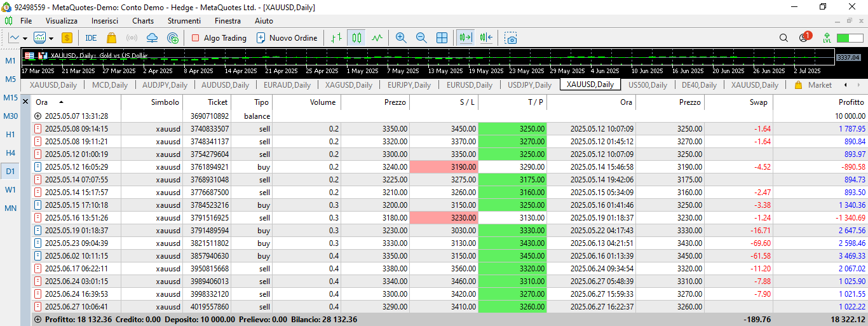Screen dimensions: 868x326
Task: Toggle the chart grid tile icon
Action: [x=442, y=38]
